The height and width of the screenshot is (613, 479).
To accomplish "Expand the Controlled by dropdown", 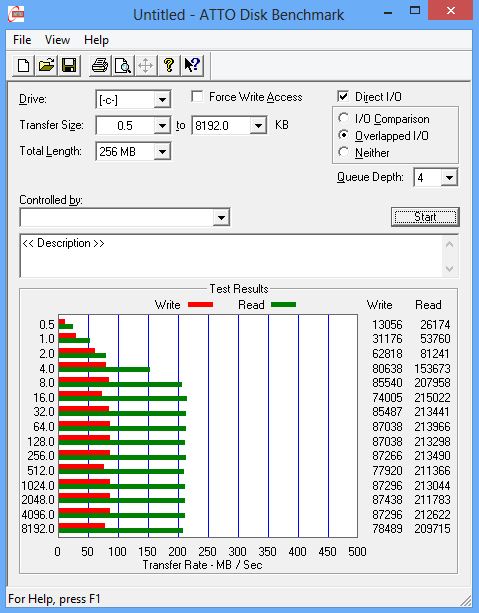I will point(221,217).
